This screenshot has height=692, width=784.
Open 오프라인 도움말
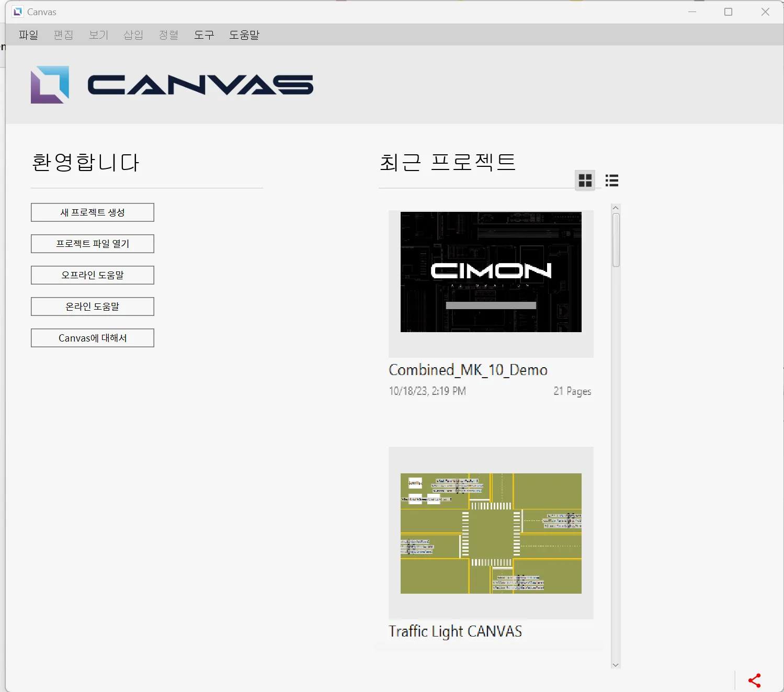93,275
